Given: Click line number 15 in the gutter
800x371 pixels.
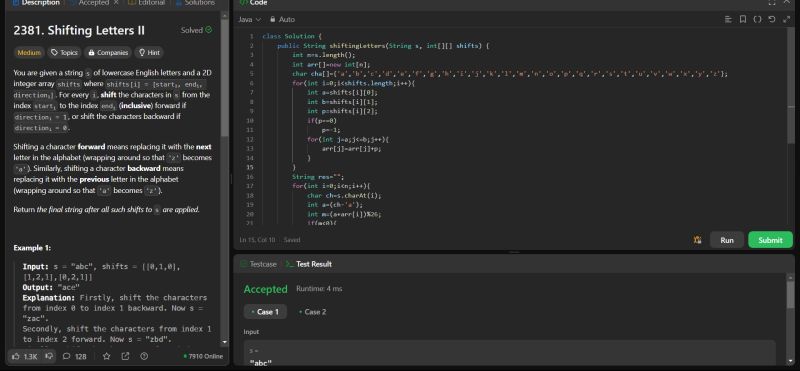Looking at the screenshot, I should click(x=250, y=167).
